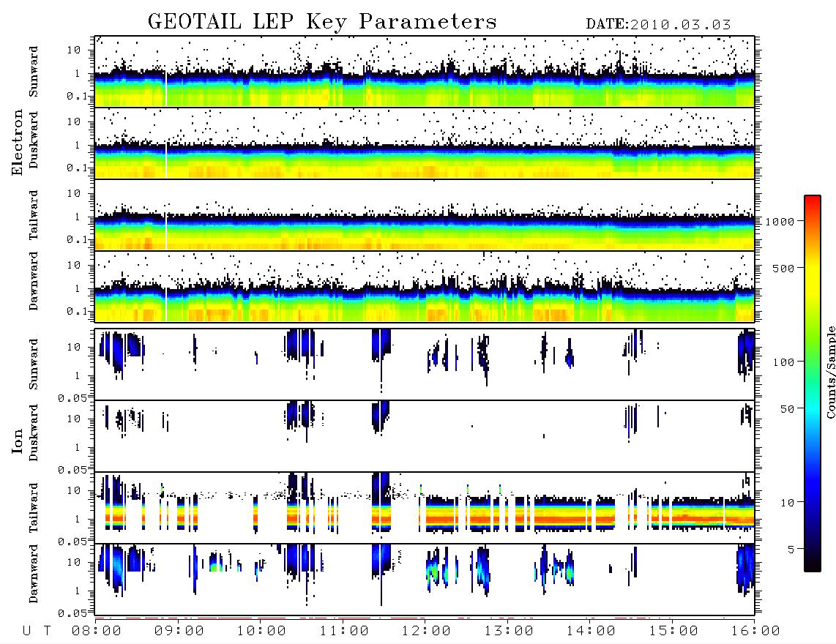The image size is (836, 644).
Task: Click the '15:00' time tick label
Action: click(673, 631)
